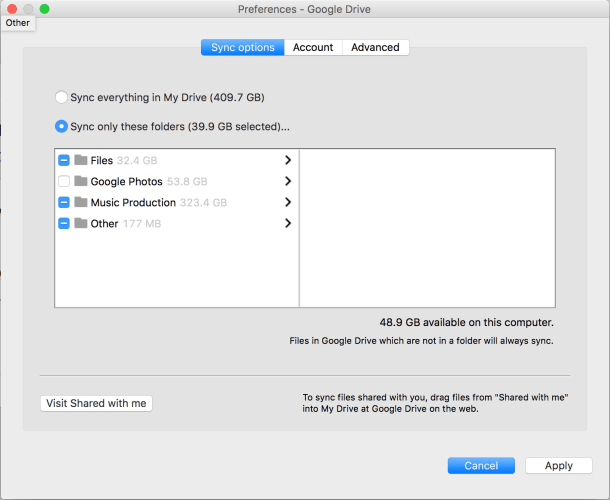Expand the Files folder chevron
610x500 pixels.
click(288, 160)
